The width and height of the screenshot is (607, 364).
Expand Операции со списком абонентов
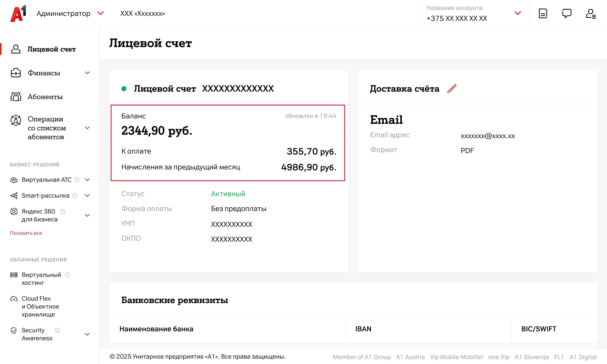pos(87,128)
